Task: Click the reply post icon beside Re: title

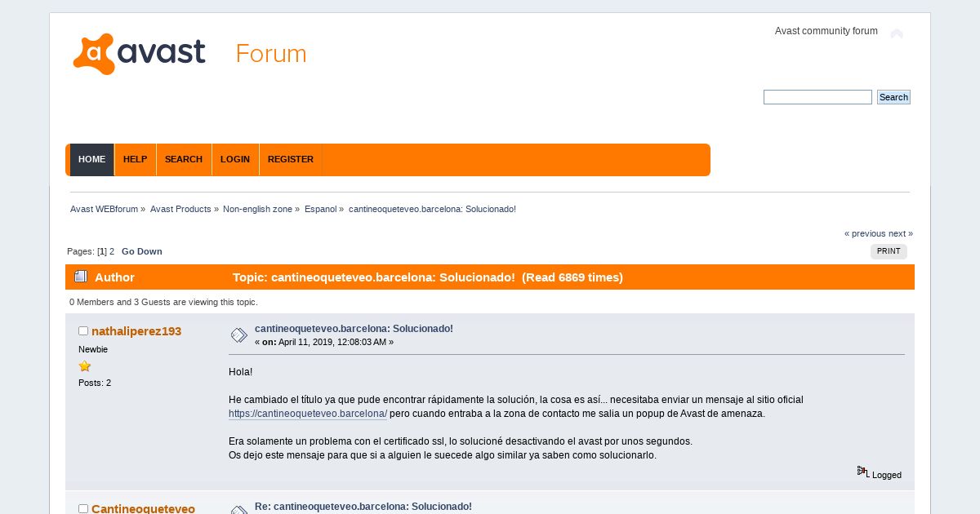Action: click(238, 511)
